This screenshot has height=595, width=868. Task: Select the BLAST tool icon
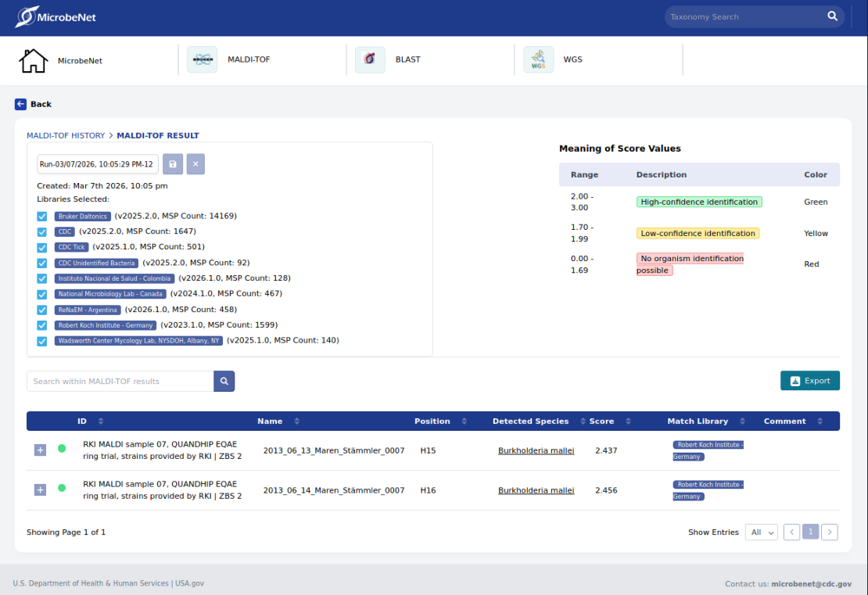tap(370, 60)
